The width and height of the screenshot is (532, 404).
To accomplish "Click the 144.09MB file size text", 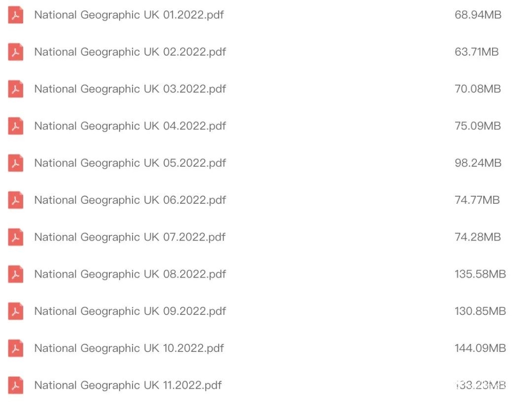I will click(480, 348).
